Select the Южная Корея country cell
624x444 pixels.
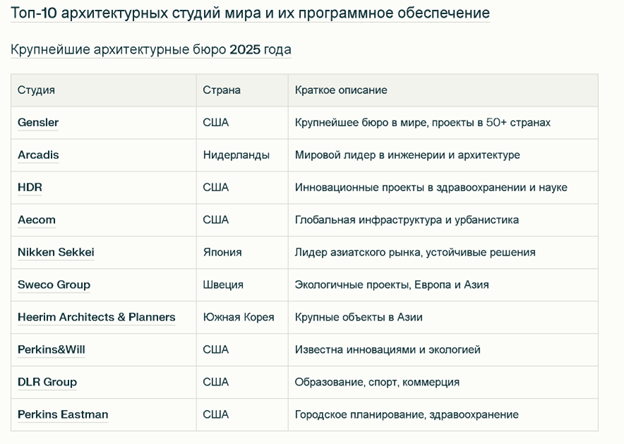[x=239, y=317]
